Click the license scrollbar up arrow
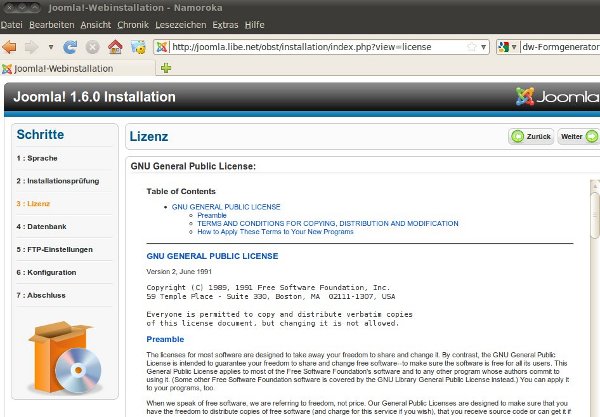 click(x=595, y=186)
